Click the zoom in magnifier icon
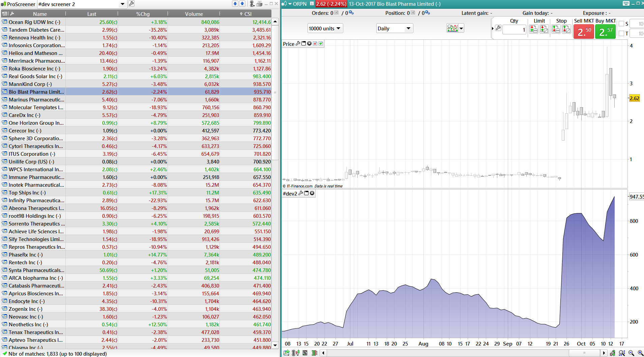The height and width of the screenshot is (357, 644). point(640,353)
